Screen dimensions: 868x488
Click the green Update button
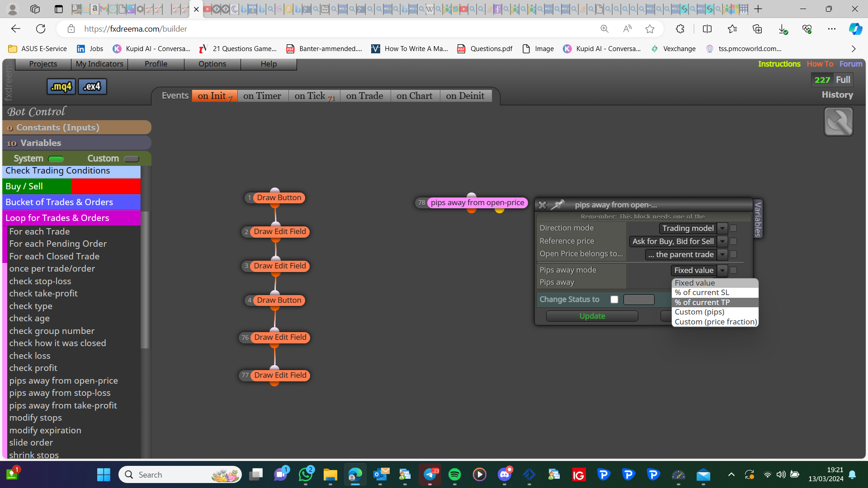tap(592, 316)
